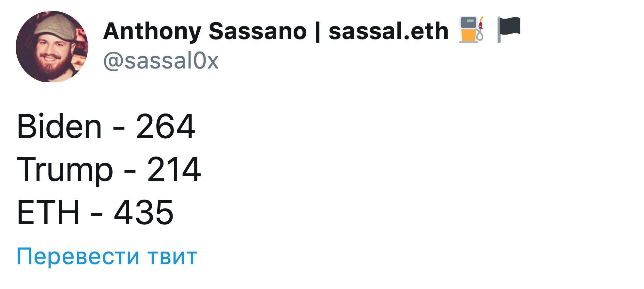Screen dimensions: 644x289
Task: Click the word "ETH" in the tweet
Action: pos(48,213)
